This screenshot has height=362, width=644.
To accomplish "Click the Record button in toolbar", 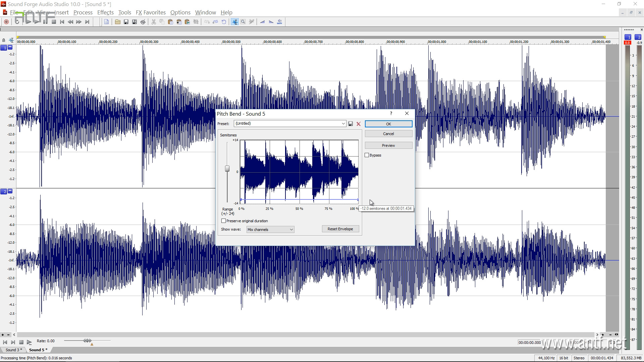I will pos(6,22).
